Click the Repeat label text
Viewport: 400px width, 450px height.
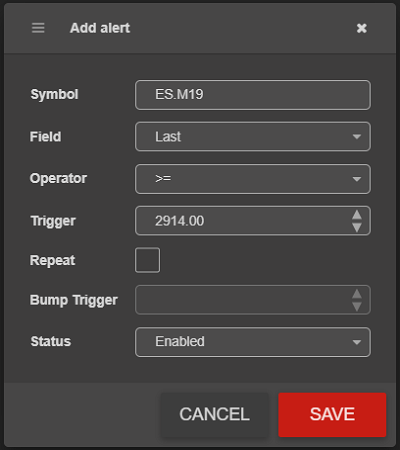[x=52, y=260]
